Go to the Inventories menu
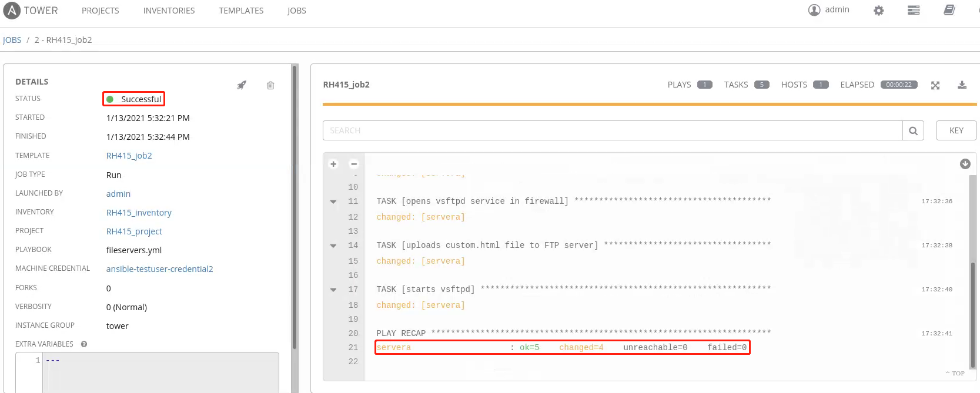 click(x=169, y=11)
